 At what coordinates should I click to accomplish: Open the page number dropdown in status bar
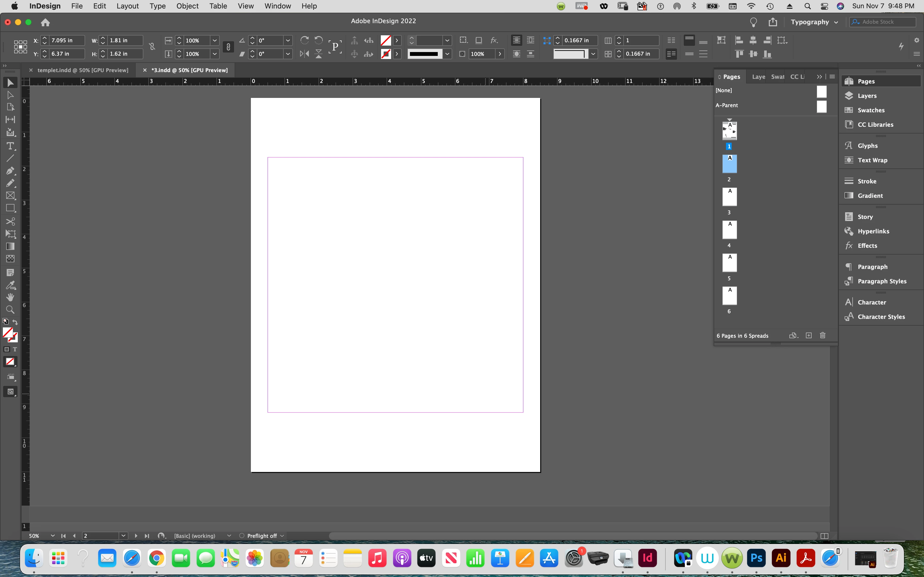click(x=123, y=536)
